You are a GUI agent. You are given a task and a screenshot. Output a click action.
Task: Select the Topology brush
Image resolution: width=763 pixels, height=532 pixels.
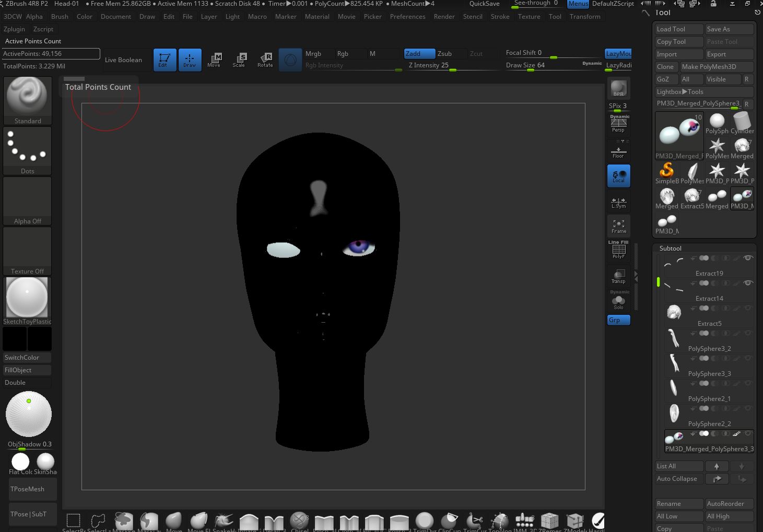(500, 522)
